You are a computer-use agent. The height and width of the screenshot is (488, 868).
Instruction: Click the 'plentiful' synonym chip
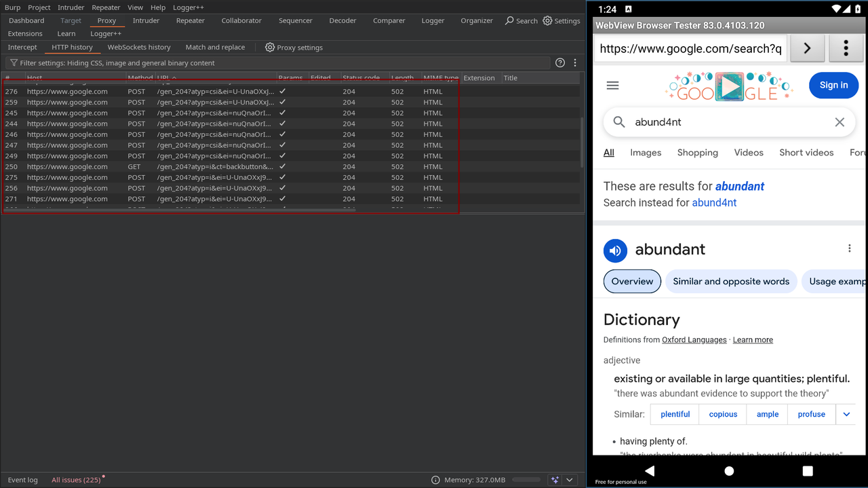coord(675,414)
